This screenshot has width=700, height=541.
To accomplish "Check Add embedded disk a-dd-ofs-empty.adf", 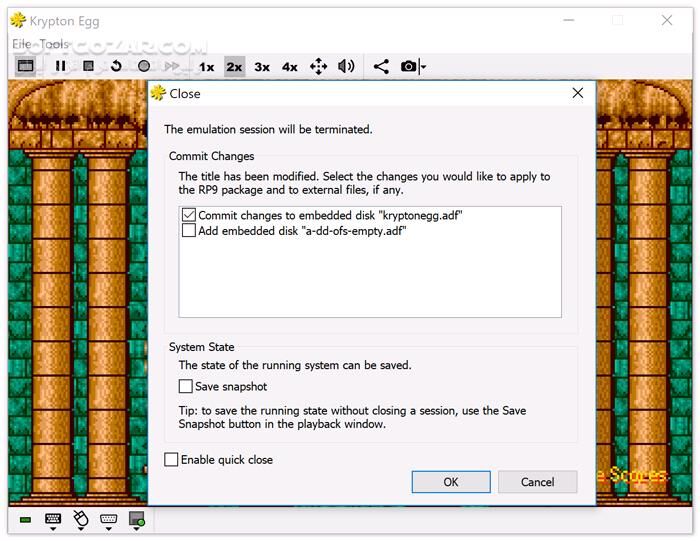I will tap(189, 231).
